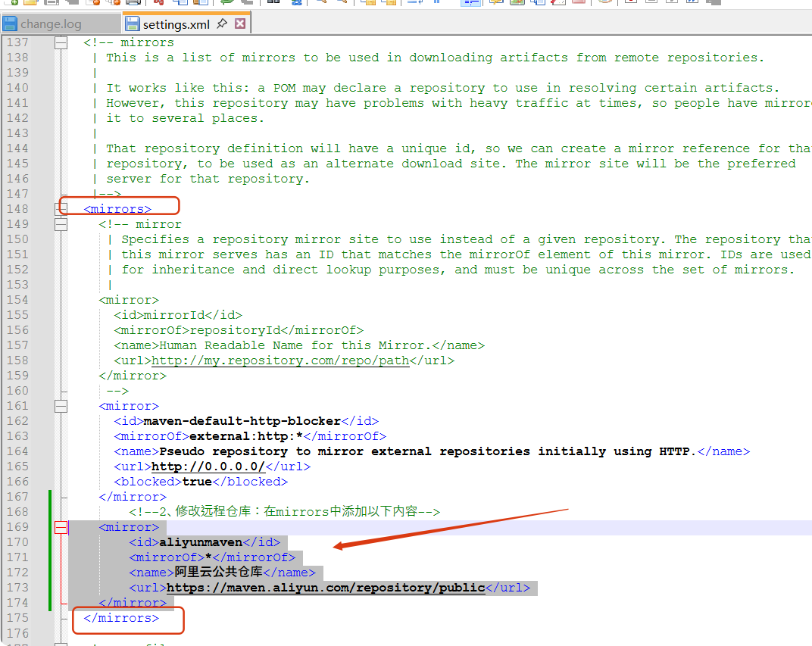Click the 'This is a list of mirrors' line

tap(435, 58)
